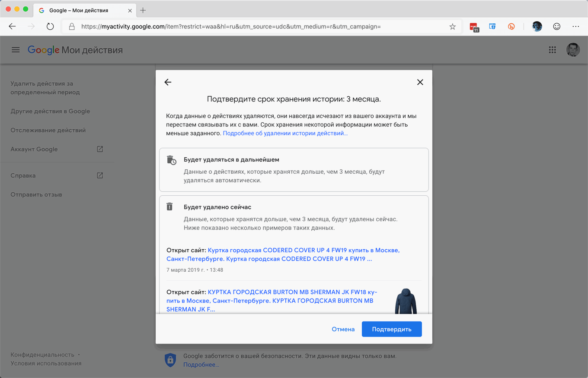This screenshot has height=378, width=588.
Task: Open the Google apps grid
Action: [x=552, y=50]
